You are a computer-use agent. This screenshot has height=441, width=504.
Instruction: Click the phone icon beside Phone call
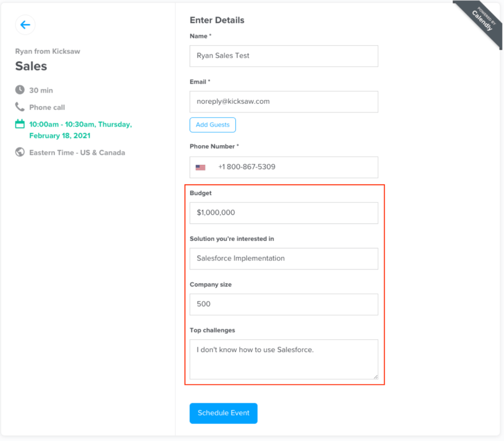click(20, 107)
